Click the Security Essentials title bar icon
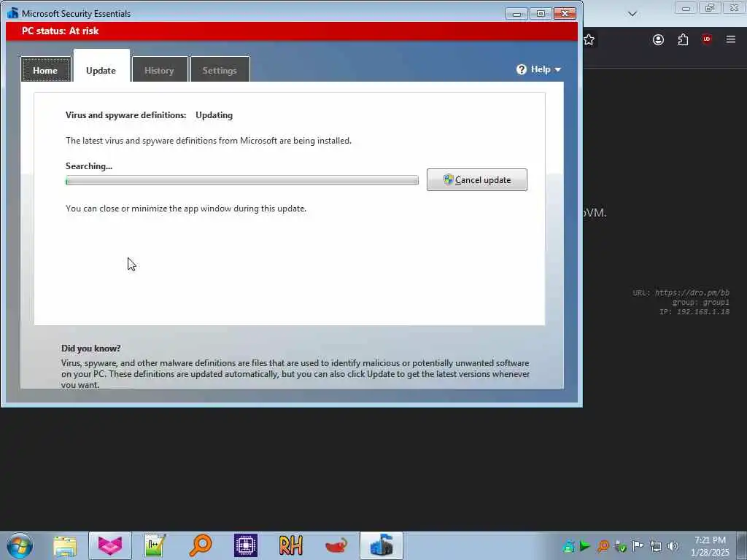 tap(13, 13)
